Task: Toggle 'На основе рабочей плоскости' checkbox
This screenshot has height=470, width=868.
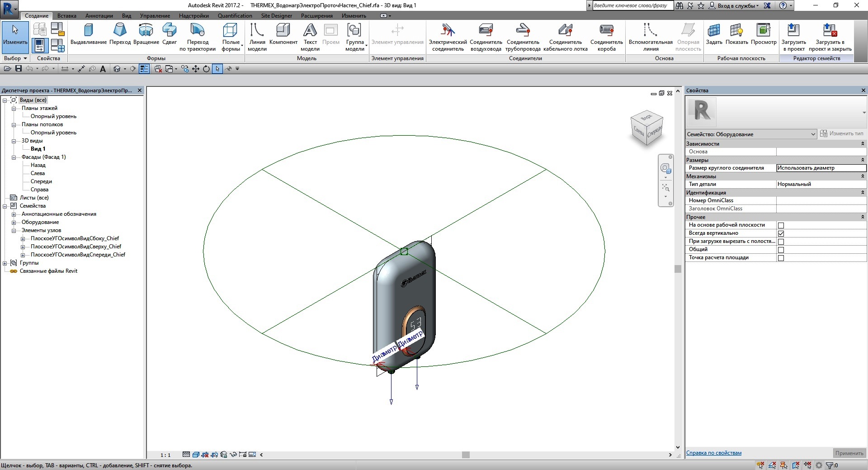Action: coord(781,225)
